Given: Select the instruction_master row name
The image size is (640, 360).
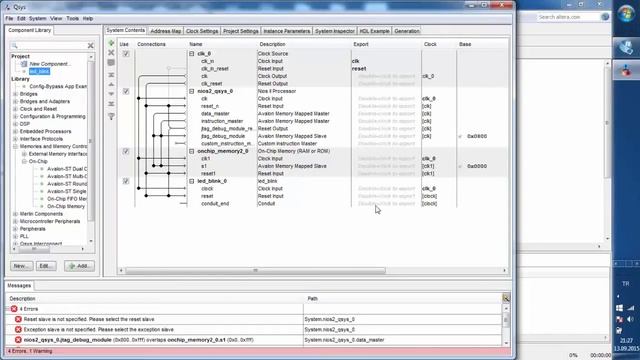Looking at the screenshot, I should [222, 121].
